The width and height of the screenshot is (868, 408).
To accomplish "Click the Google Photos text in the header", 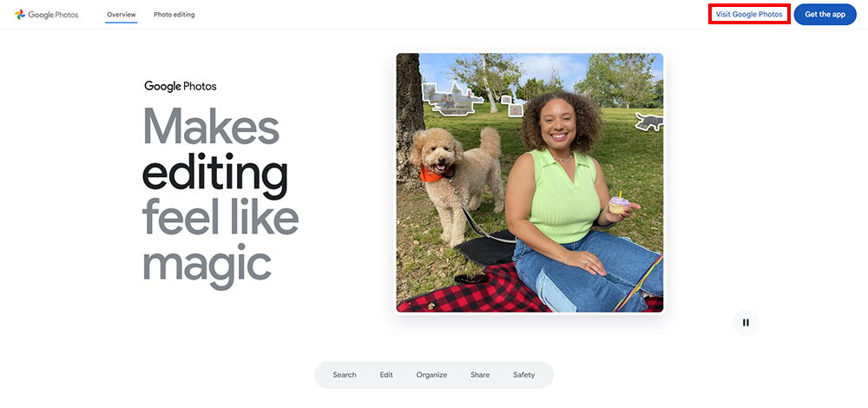I will (x=53, y=15).
